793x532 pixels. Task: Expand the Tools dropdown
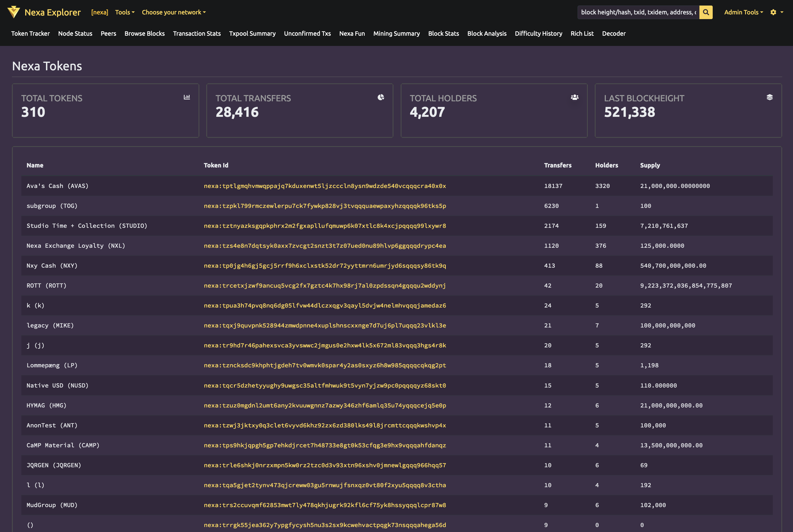click(125, 12)
